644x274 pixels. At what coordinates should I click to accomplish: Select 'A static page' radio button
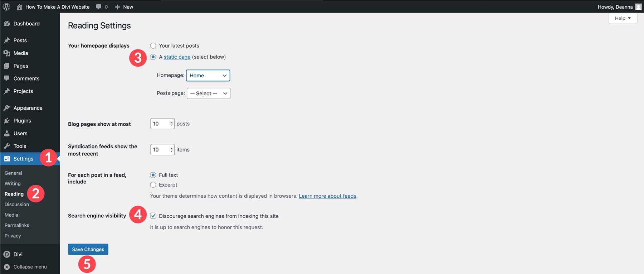pos(153,57)
